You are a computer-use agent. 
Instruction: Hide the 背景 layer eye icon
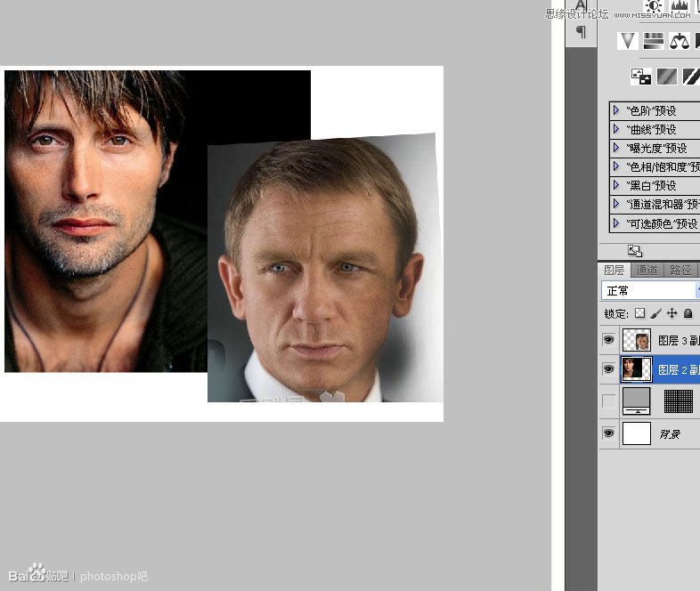click(x=608, y=433)
